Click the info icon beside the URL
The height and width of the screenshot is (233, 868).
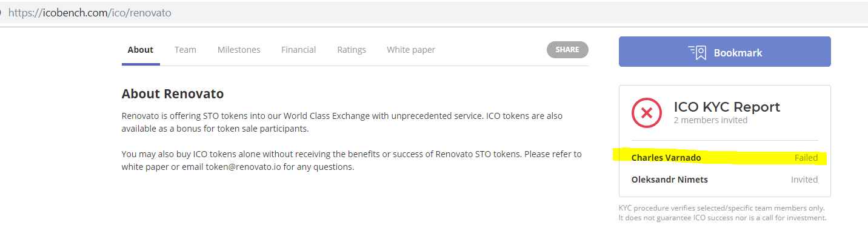coord(2,12)
